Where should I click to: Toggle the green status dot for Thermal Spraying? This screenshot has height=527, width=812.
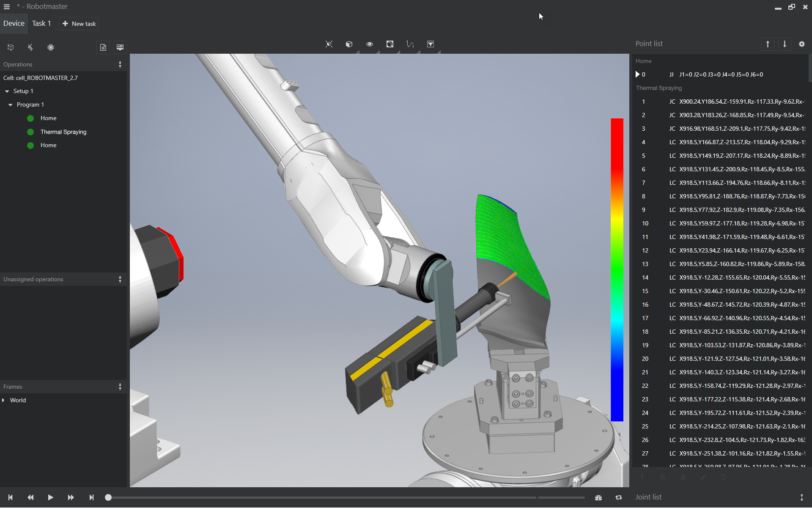click(30, 132)
